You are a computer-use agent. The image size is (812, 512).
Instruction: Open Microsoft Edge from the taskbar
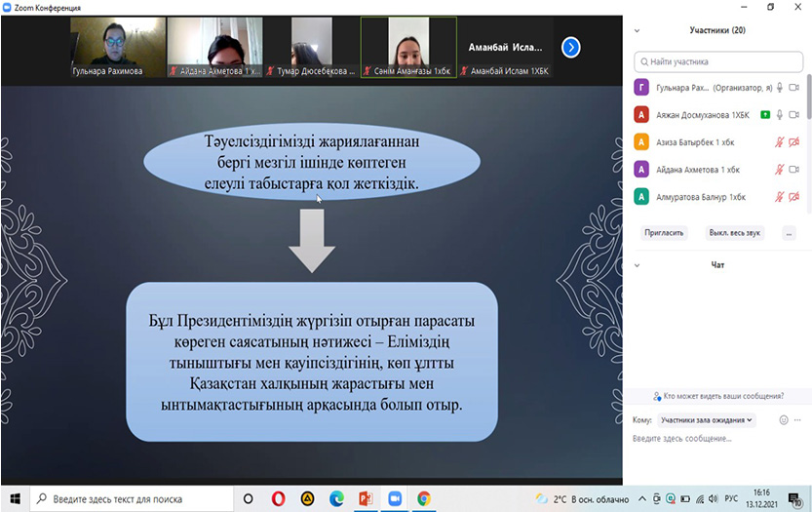click(x=336, y=498)
